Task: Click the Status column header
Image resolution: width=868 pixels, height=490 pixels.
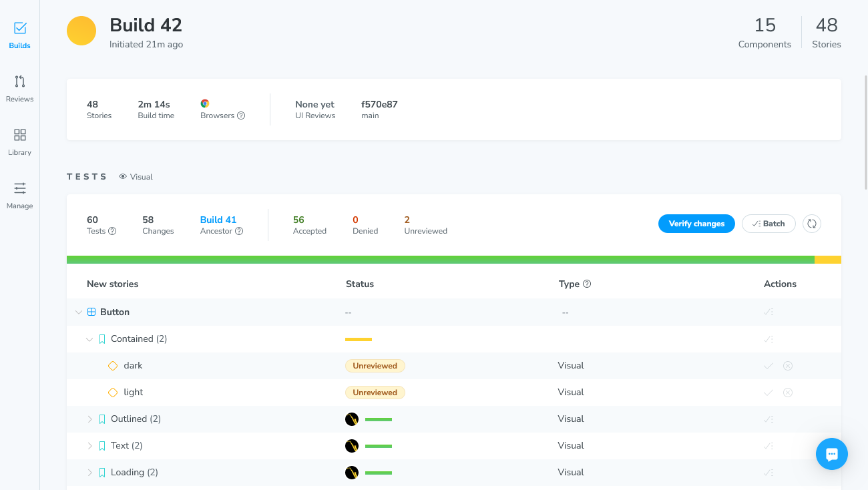Action: point(360,284)
